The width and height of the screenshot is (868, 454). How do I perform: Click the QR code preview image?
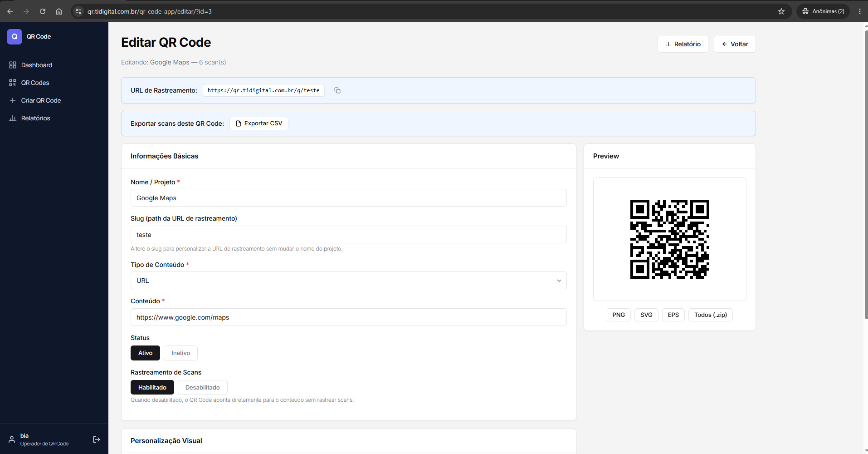670,239
